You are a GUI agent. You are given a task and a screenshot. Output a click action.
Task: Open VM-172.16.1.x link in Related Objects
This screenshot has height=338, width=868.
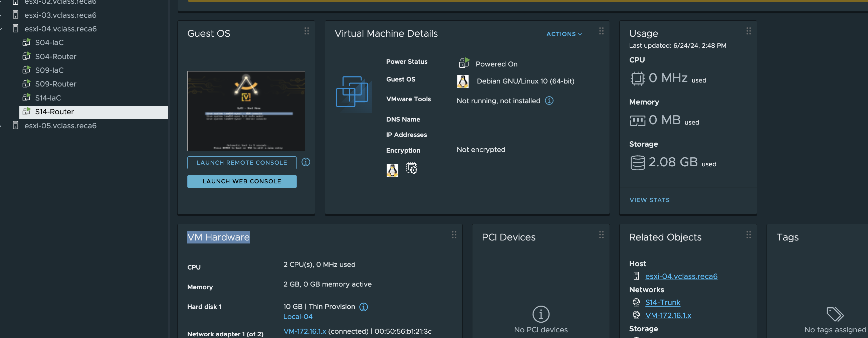668,315
